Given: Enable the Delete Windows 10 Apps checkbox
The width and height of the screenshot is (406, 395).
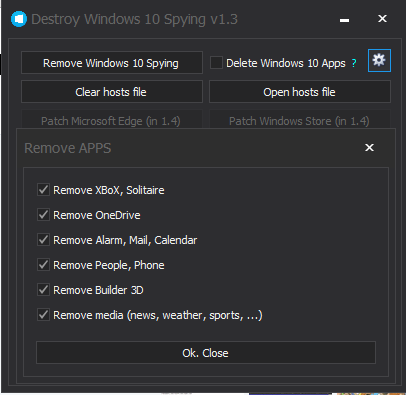Looking at the screenshot, I should [216, 63].
